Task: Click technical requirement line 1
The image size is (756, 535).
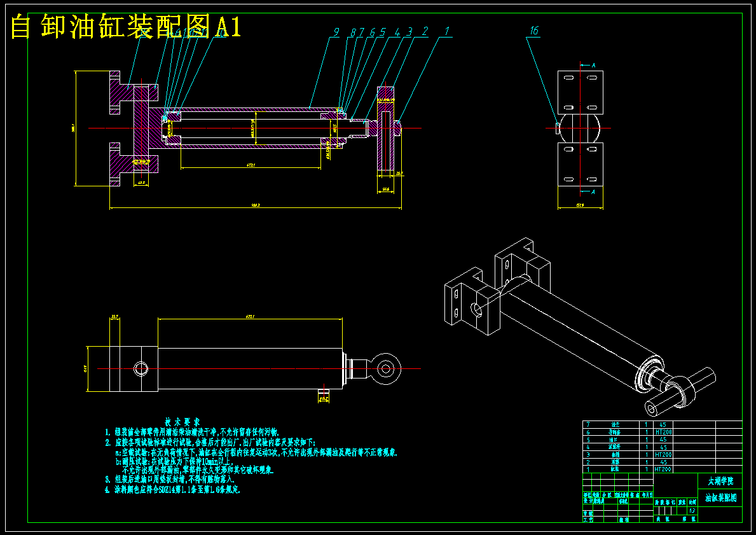Action: click(x=192, y=432)
